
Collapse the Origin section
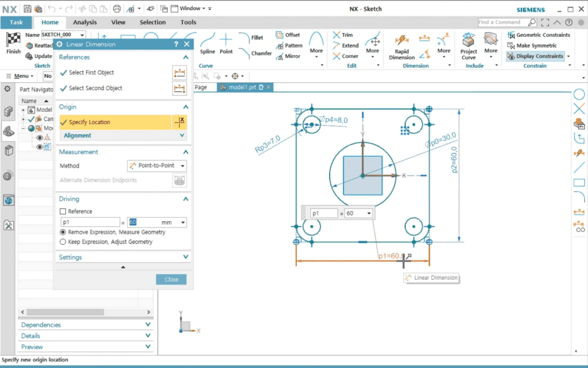[x=186, y=107]
